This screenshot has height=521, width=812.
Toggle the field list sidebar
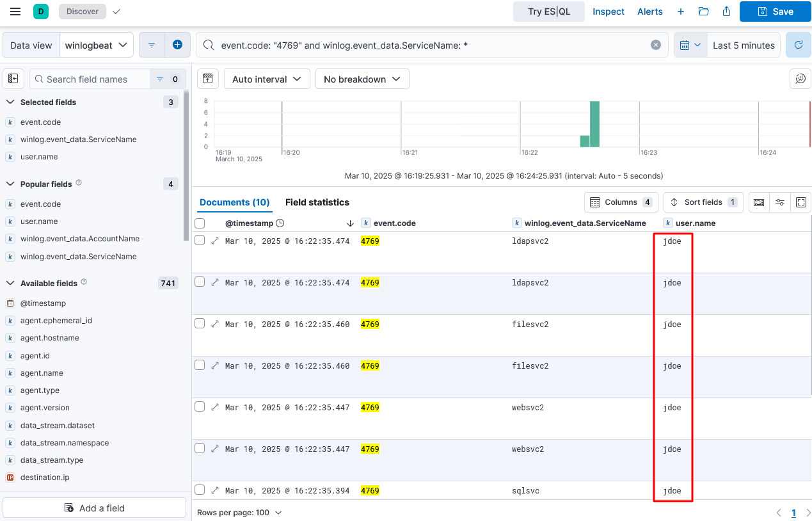click(x=13, y=79)
